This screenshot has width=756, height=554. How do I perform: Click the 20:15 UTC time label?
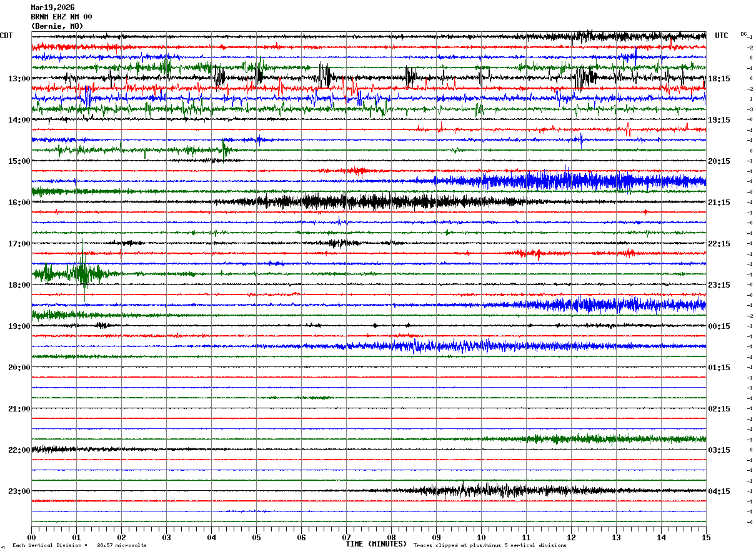tap(719, 161)
